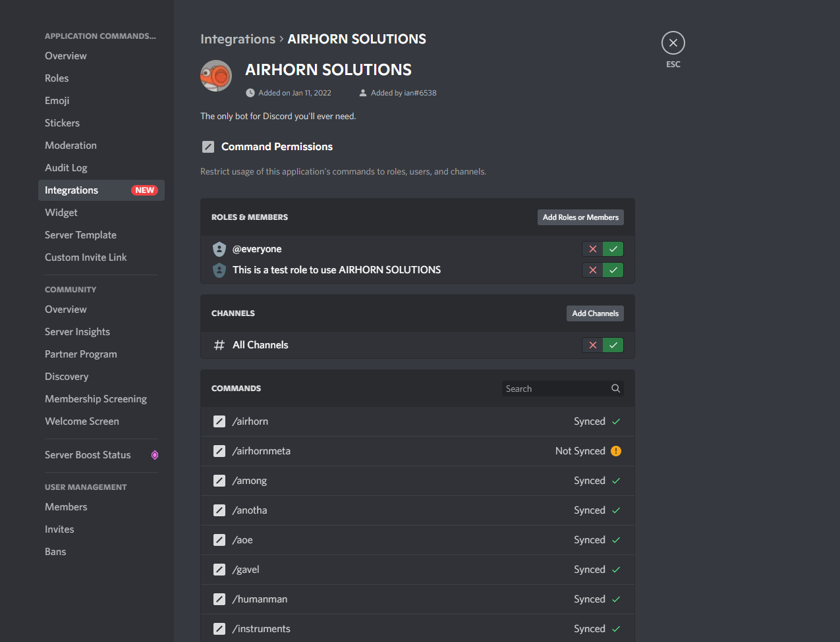Allow All Channels with the green check
This screenshot has height=642, width=840.
pos(613,345)
